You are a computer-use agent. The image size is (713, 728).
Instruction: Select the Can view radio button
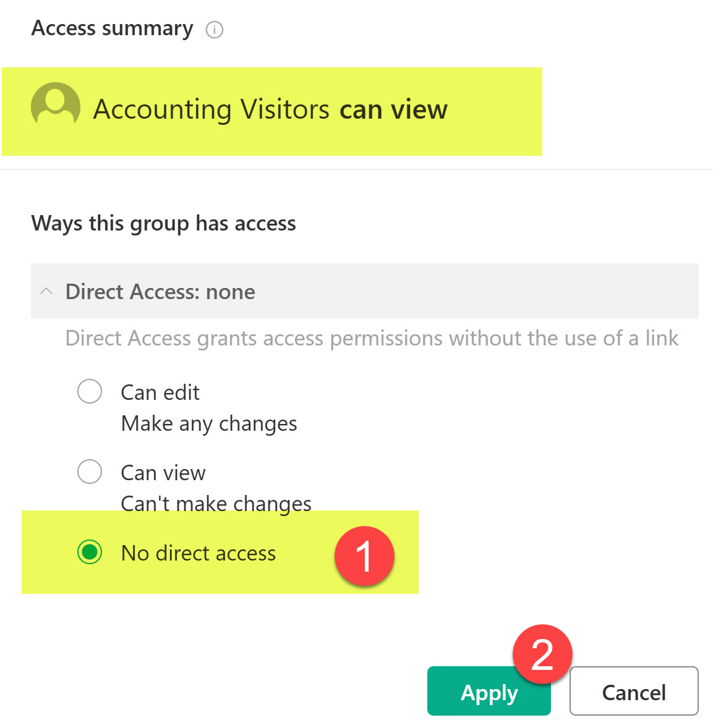pyautogui.click(x=90, y=472)
